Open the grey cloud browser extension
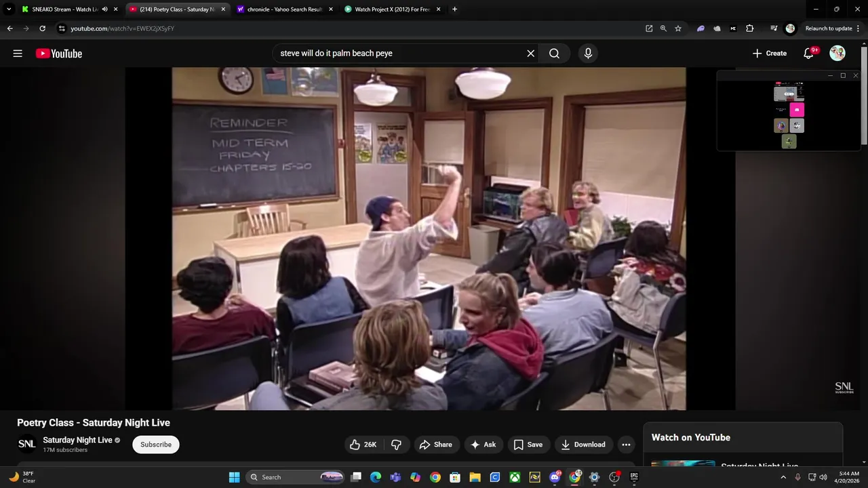This screenshot has width=868, height=488. [x=717, y=28]
